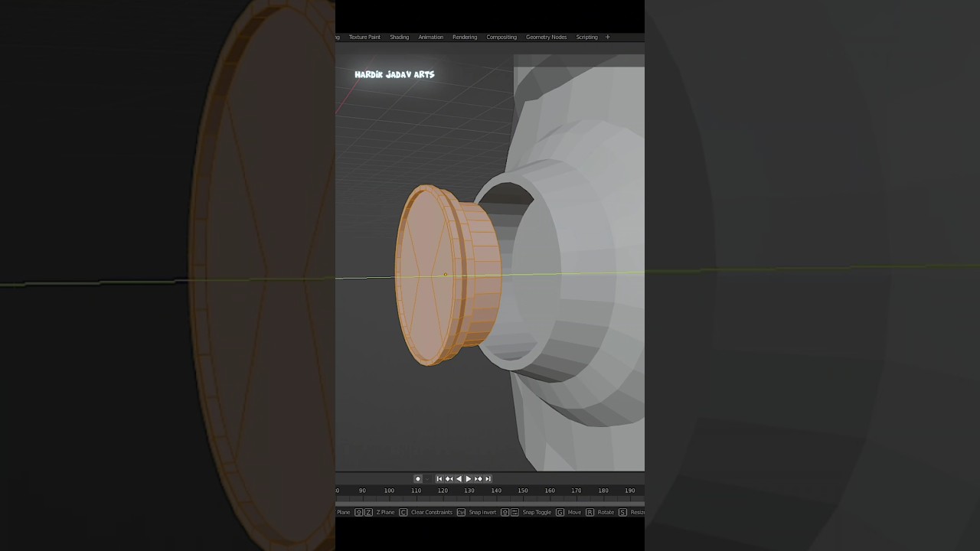980x551 pixels.
Task: Jump to the timeline start frame
Action: pos(439,479)
